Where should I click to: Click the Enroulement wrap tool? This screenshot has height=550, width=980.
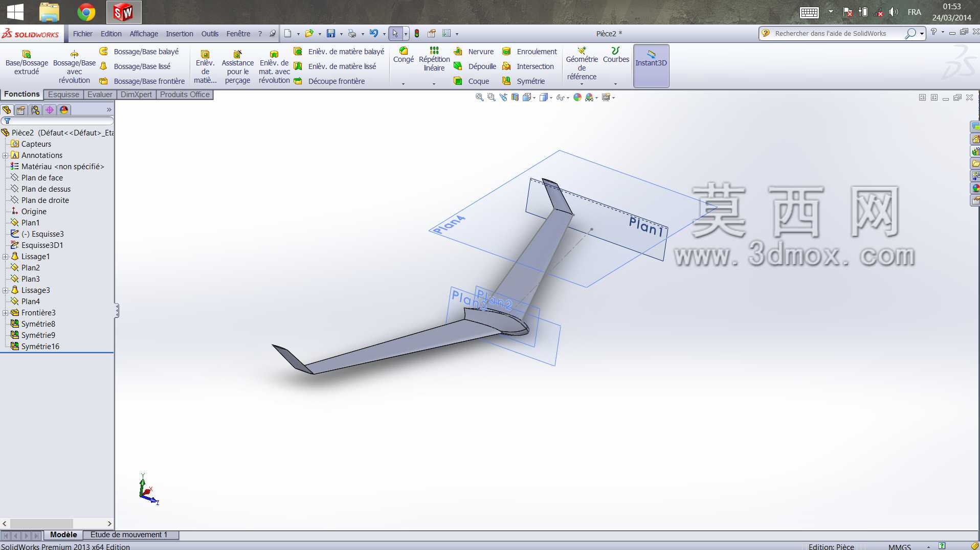529,52
